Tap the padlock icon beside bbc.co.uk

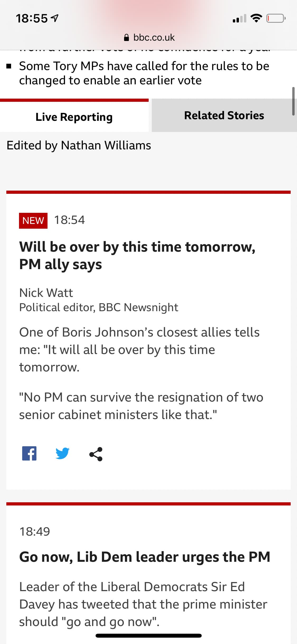click(x=126, y=38)
